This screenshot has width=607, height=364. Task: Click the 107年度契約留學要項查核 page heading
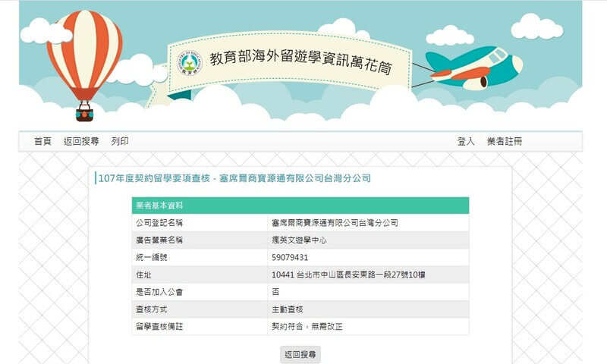pos(234,178)
